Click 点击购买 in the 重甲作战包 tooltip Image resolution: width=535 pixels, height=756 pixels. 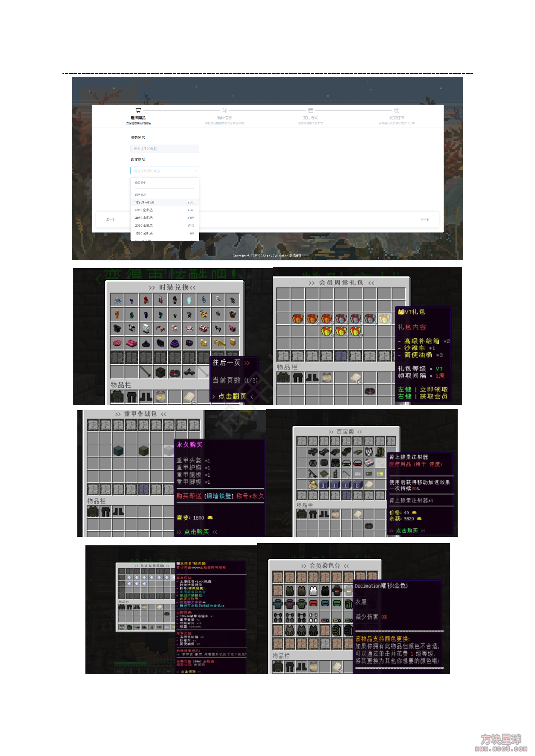click(x=196, y=532)
